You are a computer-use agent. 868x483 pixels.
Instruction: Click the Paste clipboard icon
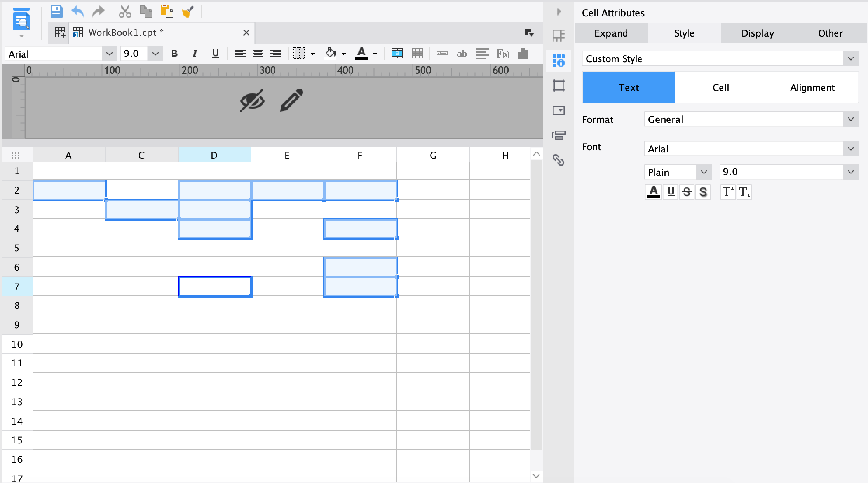coord(167,12)
